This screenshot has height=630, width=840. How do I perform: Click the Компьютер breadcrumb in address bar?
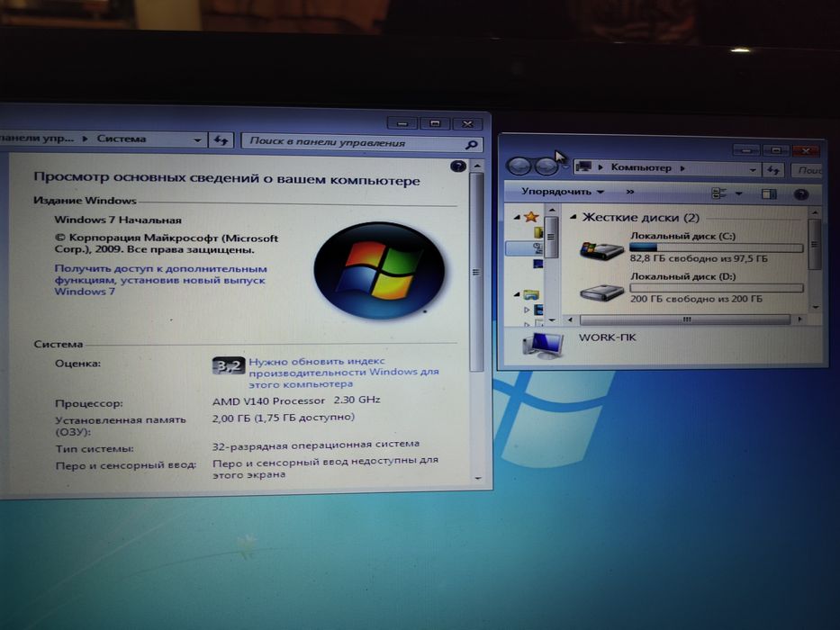641,167
